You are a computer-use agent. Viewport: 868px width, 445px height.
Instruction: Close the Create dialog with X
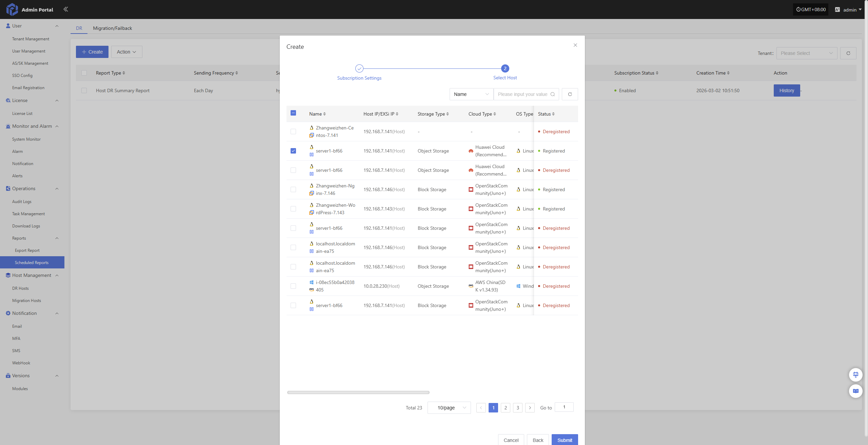[575, 45]
